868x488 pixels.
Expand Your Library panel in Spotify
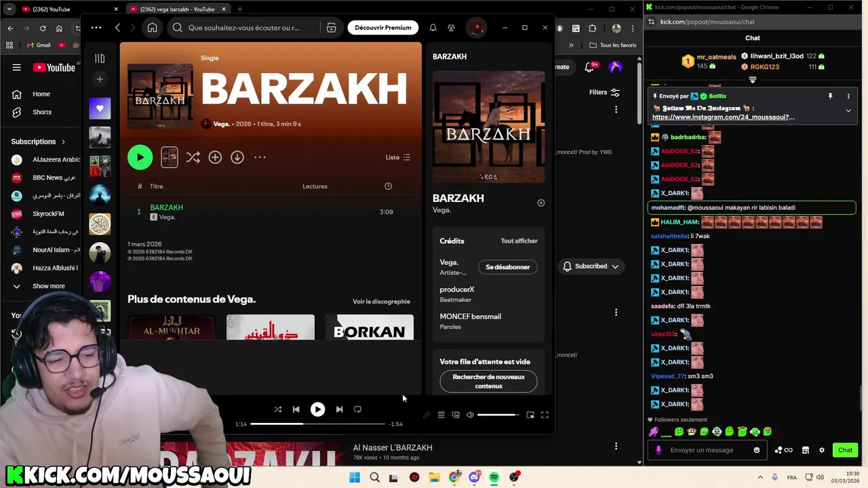[x=100, y=58]
